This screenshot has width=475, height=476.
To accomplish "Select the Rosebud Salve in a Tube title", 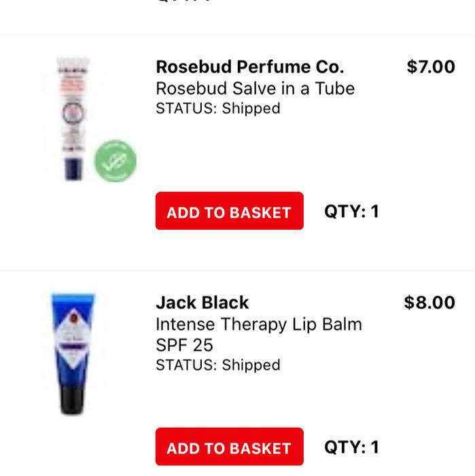I will click(x=255, y=88).
